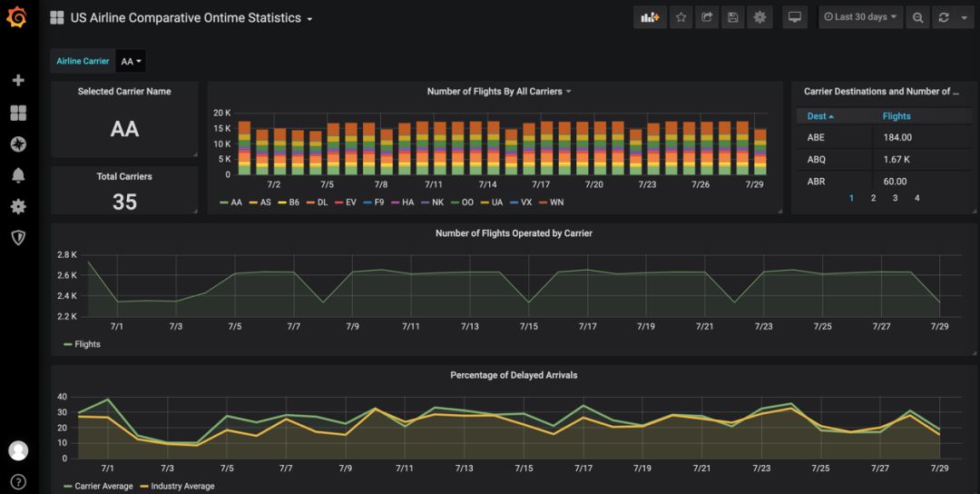Open the Create plus menu in sidebar
This screenshot has height=494, width=980.
click(18, 80)
